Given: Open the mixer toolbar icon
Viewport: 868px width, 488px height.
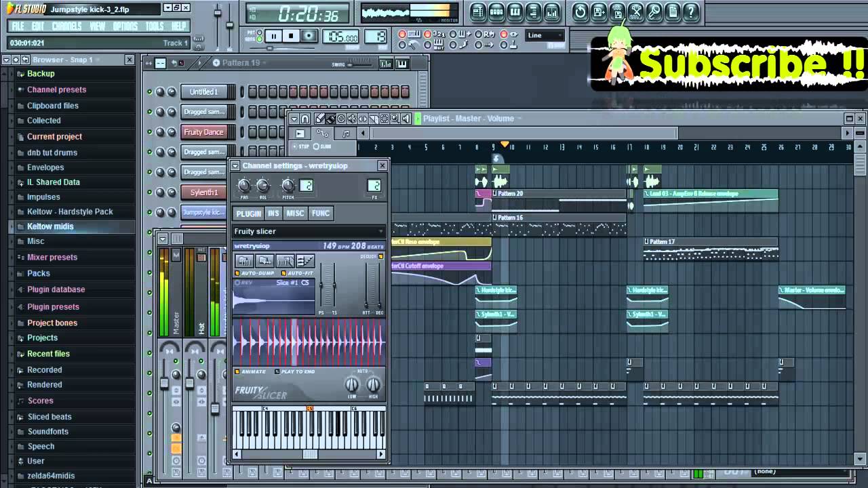Looking at the screenshot, I should coord(551,12).
